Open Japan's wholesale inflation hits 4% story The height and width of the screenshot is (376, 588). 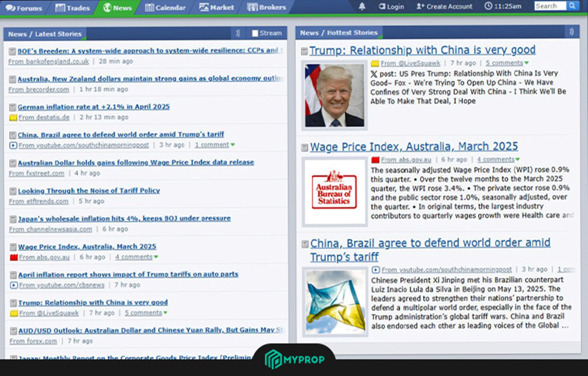pos(124,218)
